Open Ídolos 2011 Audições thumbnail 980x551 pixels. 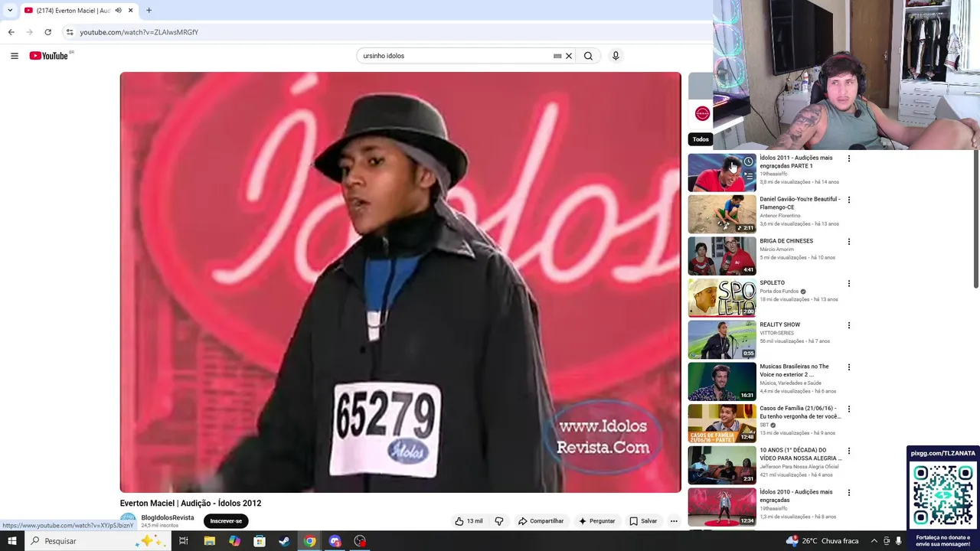(722, 172)
